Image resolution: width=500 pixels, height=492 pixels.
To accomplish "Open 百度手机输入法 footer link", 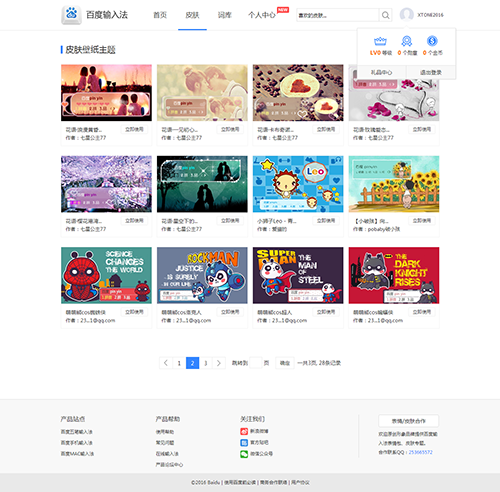I will click(77, 443).
